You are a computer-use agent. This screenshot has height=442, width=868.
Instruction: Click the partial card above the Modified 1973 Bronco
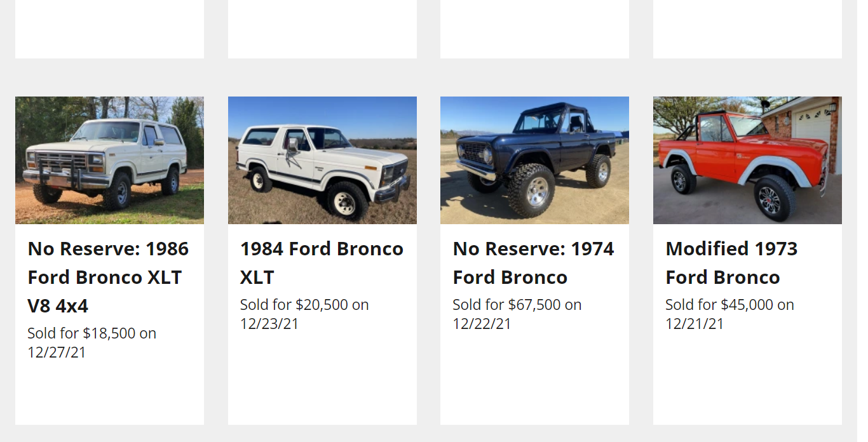pyautogui.click(x=747, y=29)
